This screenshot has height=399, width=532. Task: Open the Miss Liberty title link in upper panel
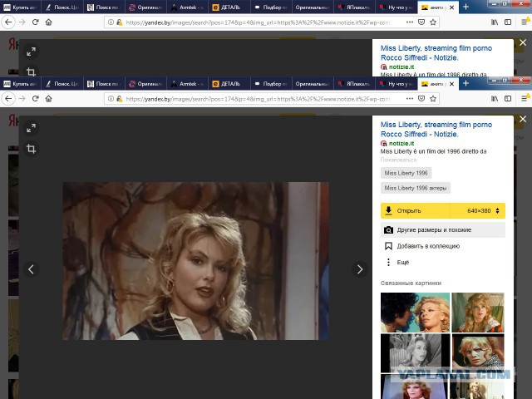[436, 53]
